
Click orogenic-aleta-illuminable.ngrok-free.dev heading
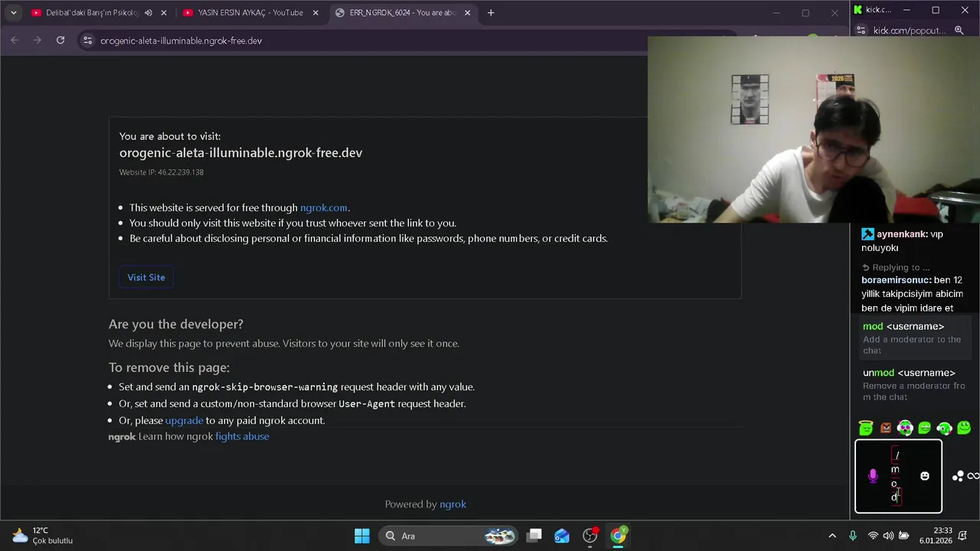coord(240,152)
